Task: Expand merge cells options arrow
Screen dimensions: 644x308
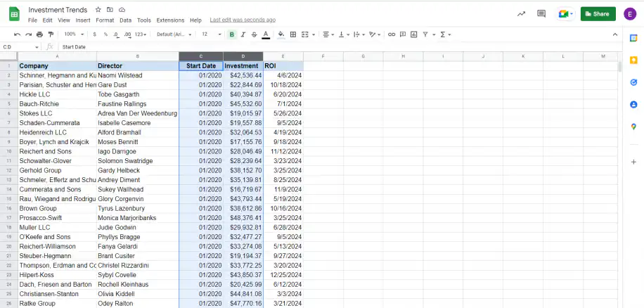Action: coord(314,34)
